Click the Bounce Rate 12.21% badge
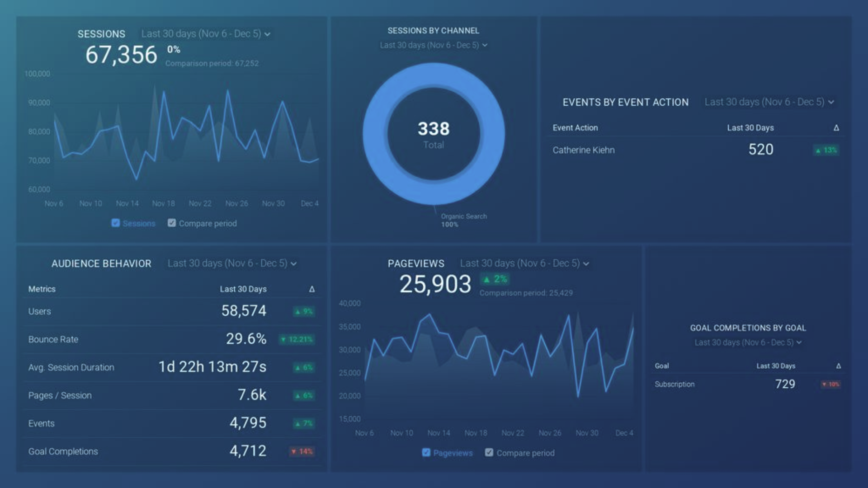The width and height of the screenshot is (868, 488). tap(297, 339)
